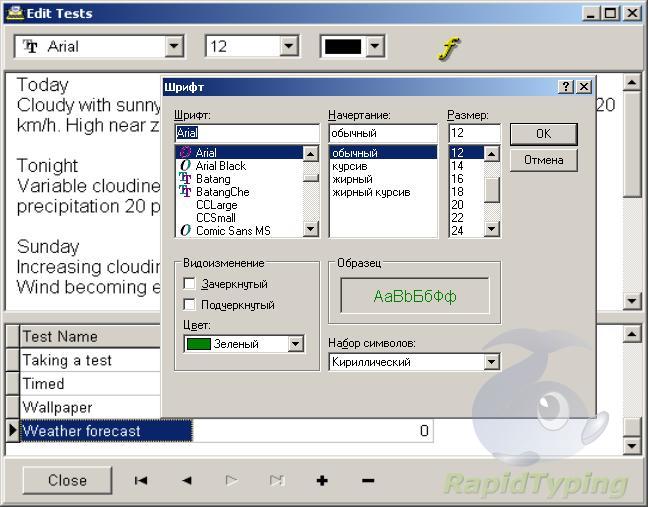
Task: Click the font dialog help question mark
Action: pos(566,87)
